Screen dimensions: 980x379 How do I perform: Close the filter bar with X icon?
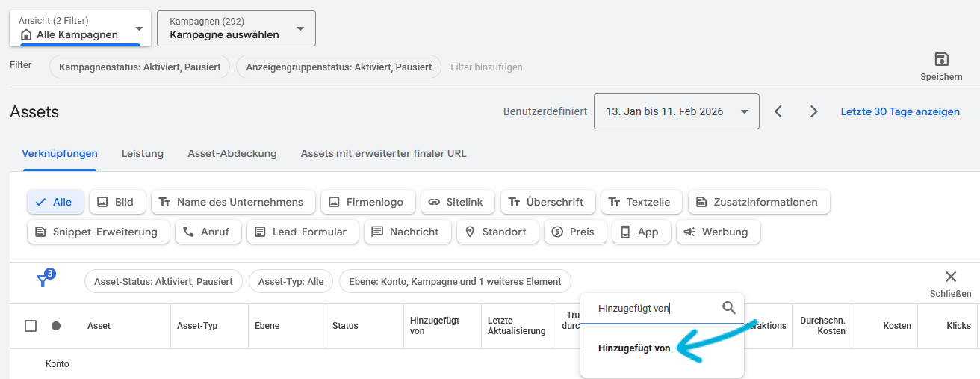click(950, 277)
